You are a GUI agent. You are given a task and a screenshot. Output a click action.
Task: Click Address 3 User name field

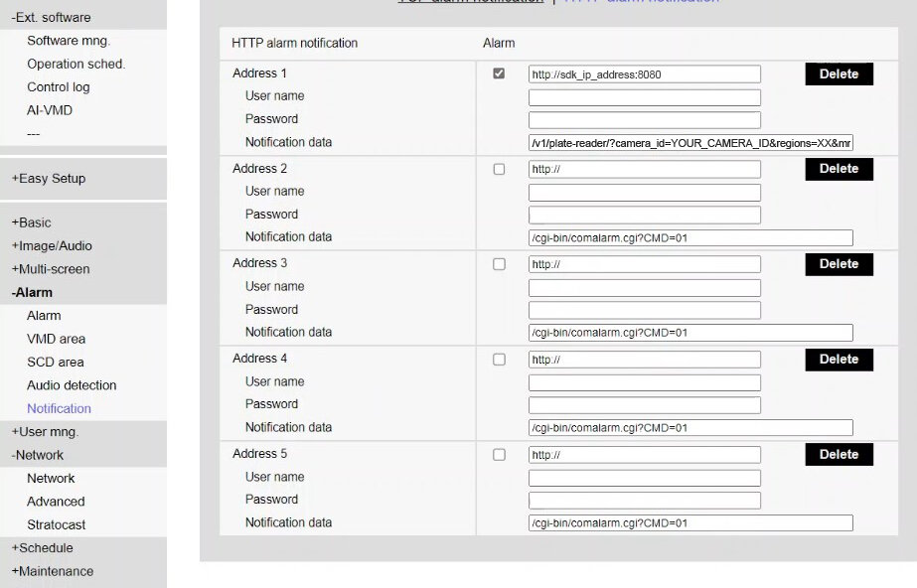(645, 288)
